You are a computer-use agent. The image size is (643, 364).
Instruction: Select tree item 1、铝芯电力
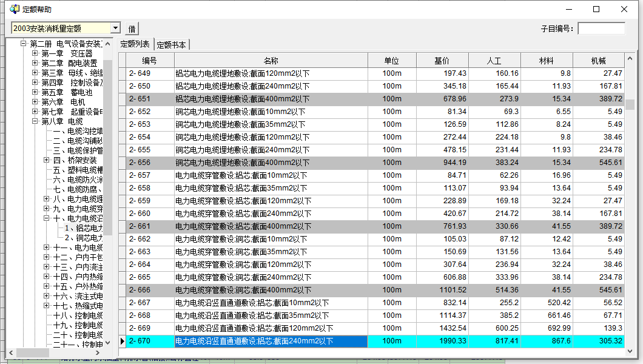pos(84,228)
